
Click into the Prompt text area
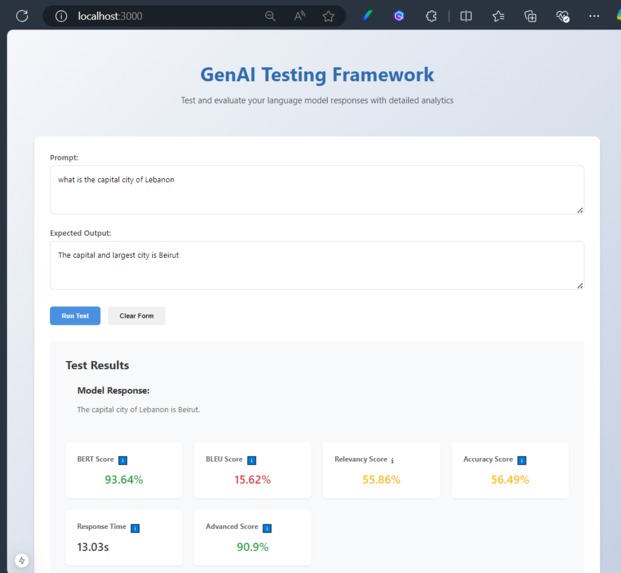point(317,190)
